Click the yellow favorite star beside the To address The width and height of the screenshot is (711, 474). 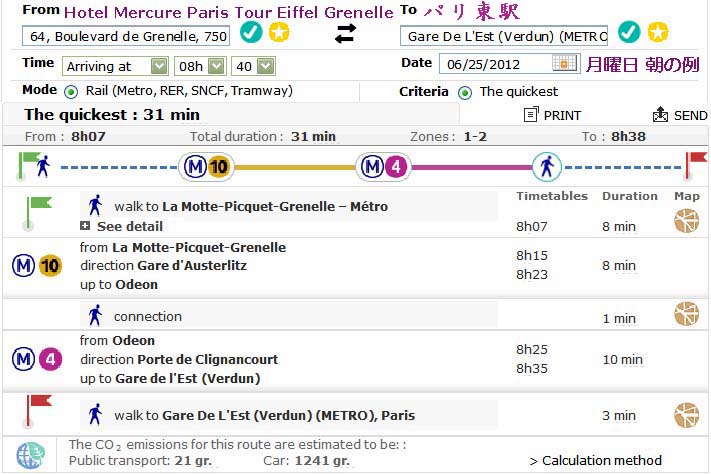point(657,32)
